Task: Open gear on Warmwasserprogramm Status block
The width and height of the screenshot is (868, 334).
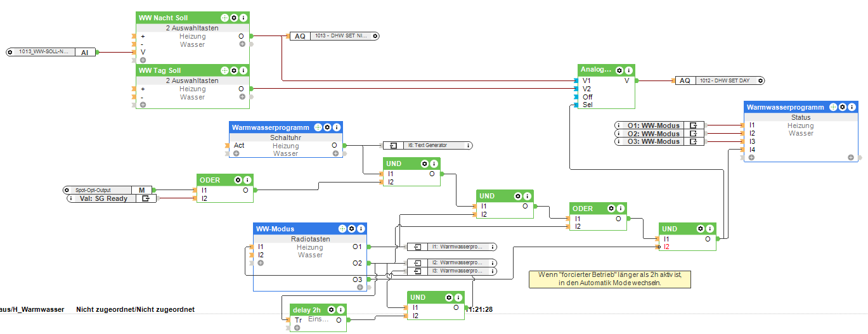Action: 843,107
